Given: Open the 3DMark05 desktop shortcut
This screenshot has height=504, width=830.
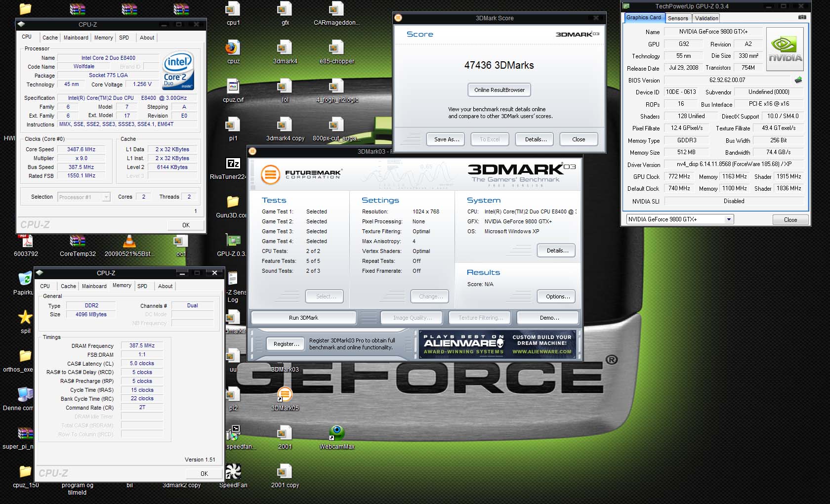Looking at the screenshot, I should point(285,394).
